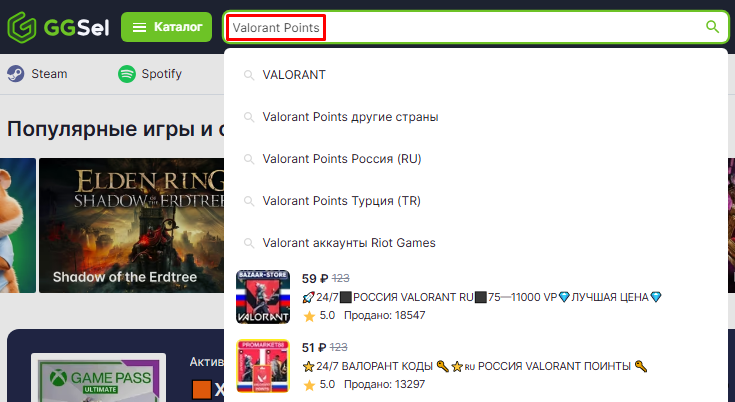Click the hamburger icon in Каталог button
This screenshot has height=402, width=735.
click(x=139, y=27)
